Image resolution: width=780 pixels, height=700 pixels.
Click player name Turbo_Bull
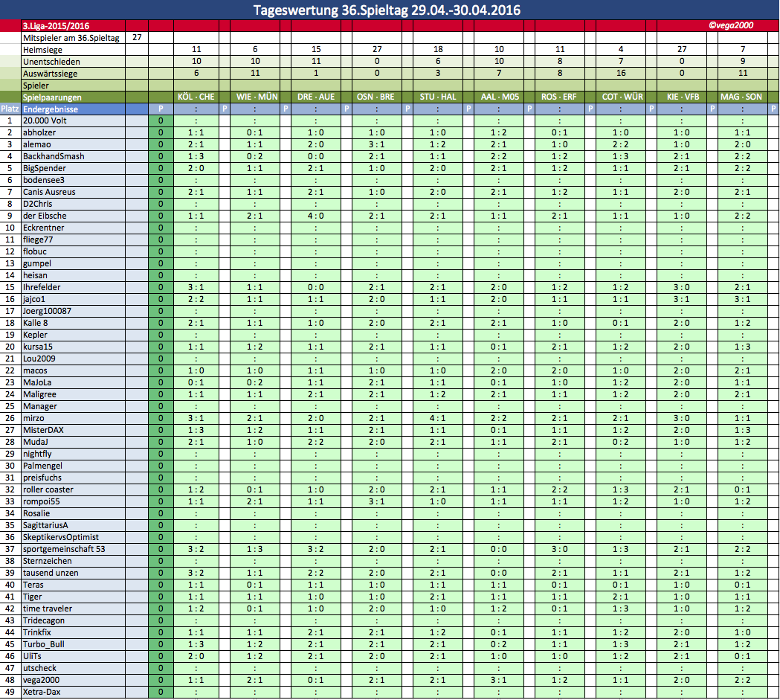click(44, 645)
